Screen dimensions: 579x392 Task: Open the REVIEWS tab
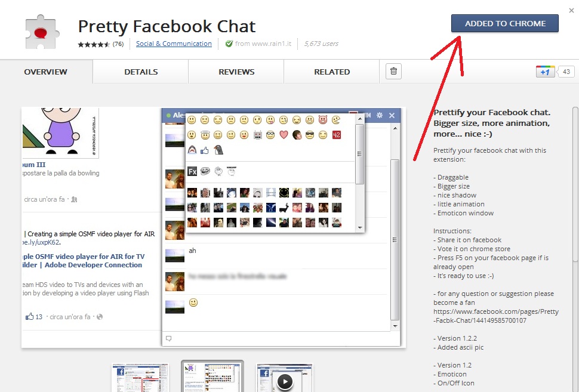click(x=236, y=72)
